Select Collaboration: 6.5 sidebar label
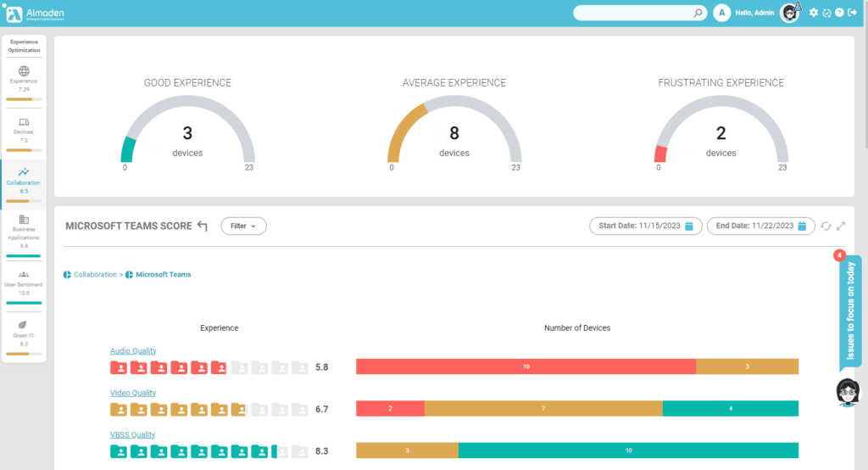This screenshot has height=470, width=868. pos(24,187)
